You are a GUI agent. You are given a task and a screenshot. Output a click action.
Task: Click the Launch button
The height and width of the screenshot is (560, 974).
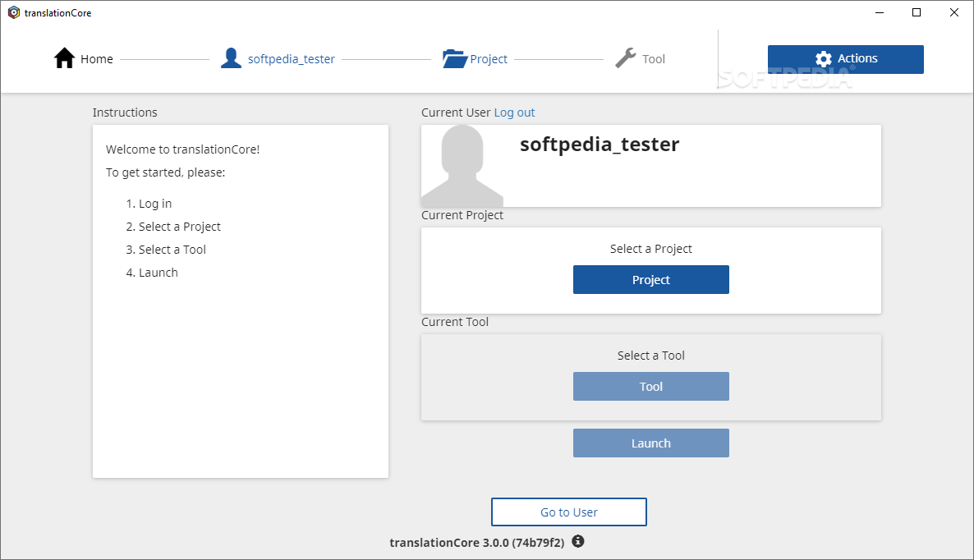[x=651, y=443]
